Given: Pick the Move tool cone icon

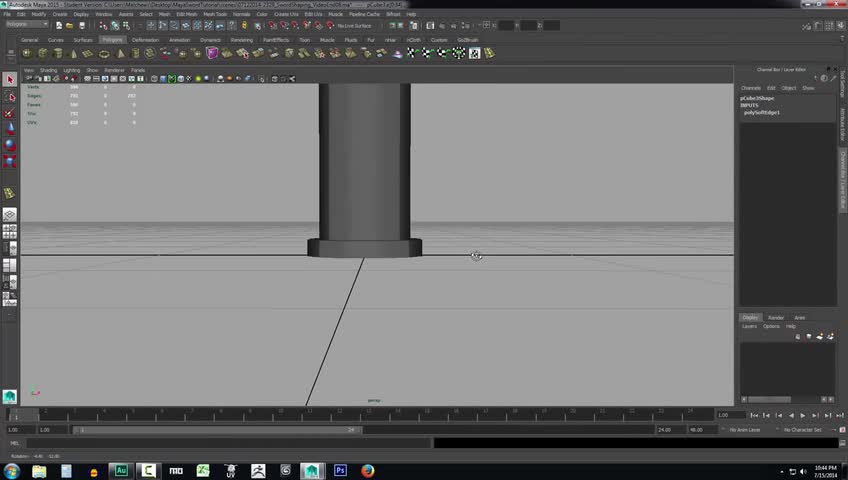Looking at the screenshot, I should tap(10, 129).
